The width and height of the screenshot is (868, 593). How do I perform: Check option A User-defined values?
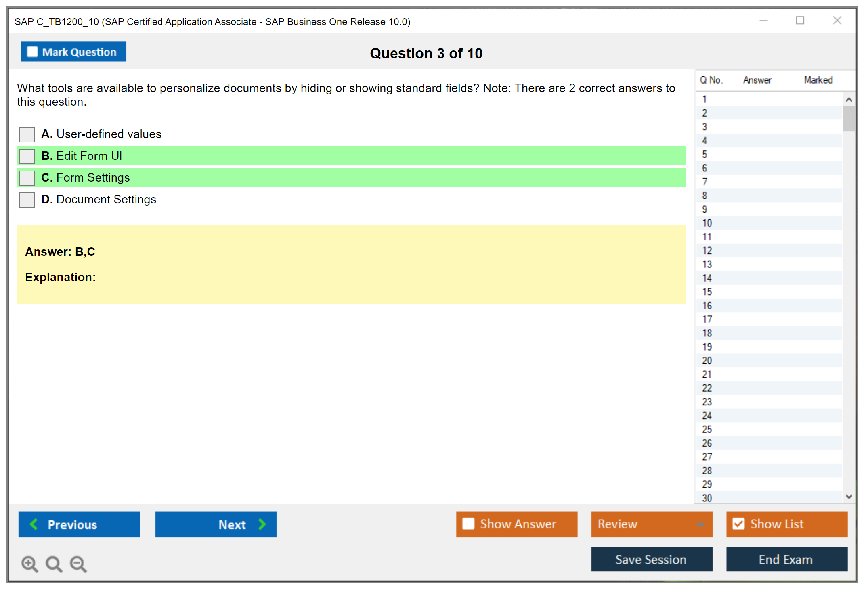pyautogui.click(x=27, y=134)
